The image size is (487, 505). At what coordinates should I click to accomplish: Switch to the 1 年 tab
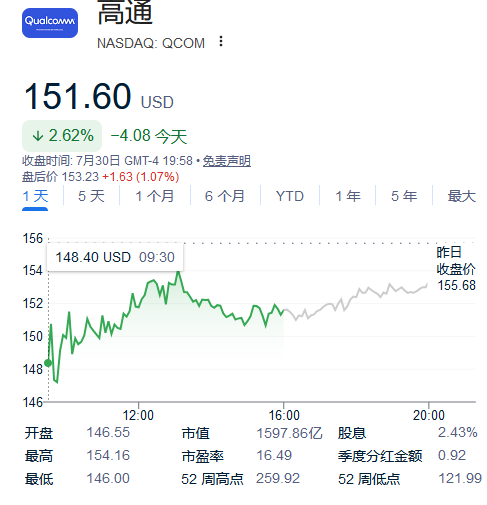point(348,196)
